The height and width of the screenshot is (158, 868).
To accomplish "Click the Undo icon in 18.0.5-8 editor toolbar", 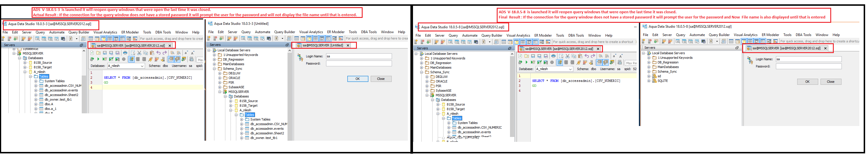I will coord(587,56).
